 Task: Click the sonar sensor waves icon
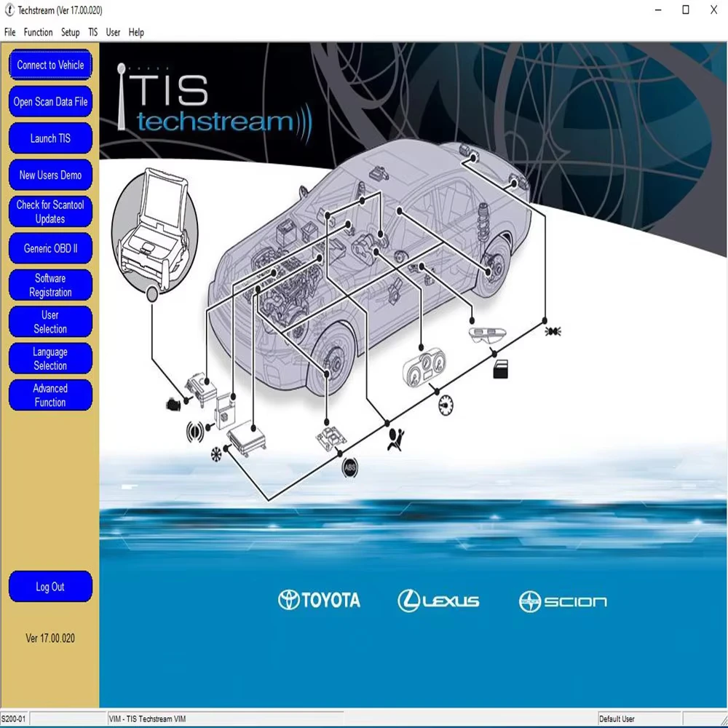pos(195,431)
